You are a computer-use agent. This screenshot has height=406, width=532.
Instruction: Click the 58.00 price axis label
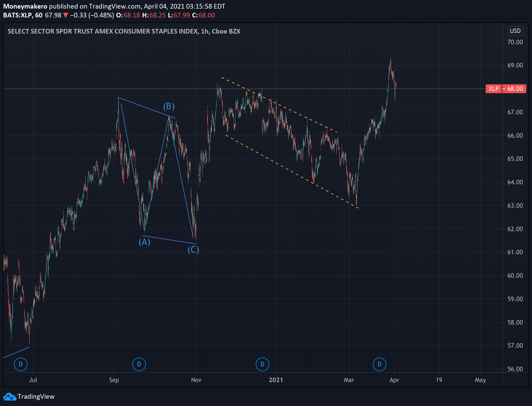pyautogui.click(x=515, y=322)
